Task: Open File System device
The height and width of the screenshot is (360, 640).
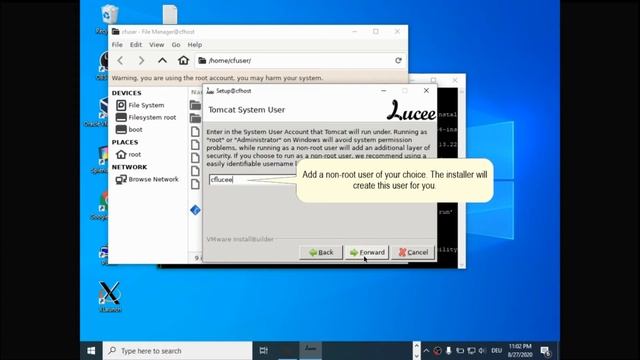Action: click(x=140, y=105)
